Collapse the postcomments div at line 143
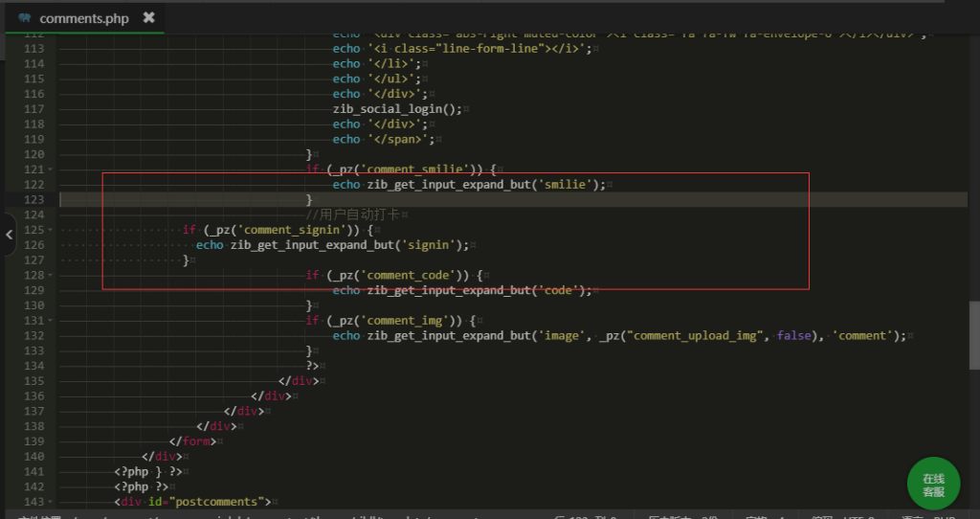Image resolution: width=980 pixels, height=519 pixels. [51, 501]
